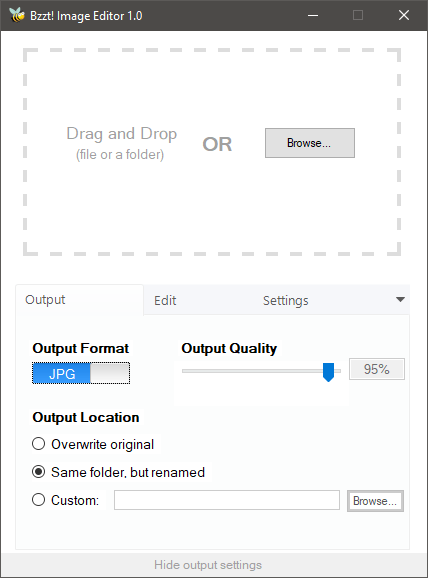Screen dimensions: 428x578
Task: Click the Bzzt! bee app icon
Action: coord(17,15)
